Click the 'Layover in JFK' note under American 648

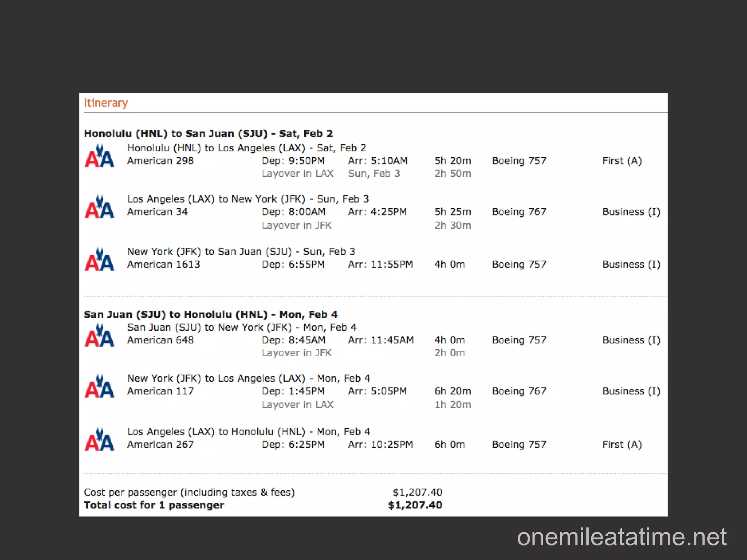pos(297,353)
